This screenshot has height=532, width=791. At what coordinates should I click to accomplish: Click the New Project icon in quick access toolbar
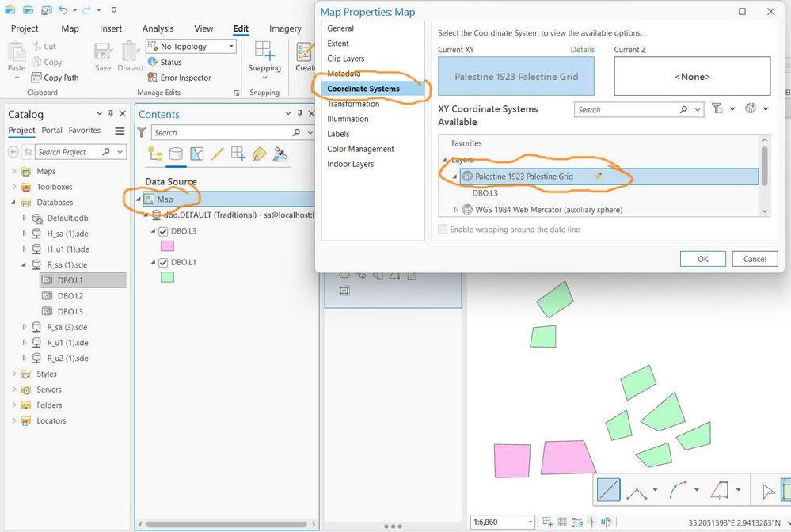pos(10,9)
